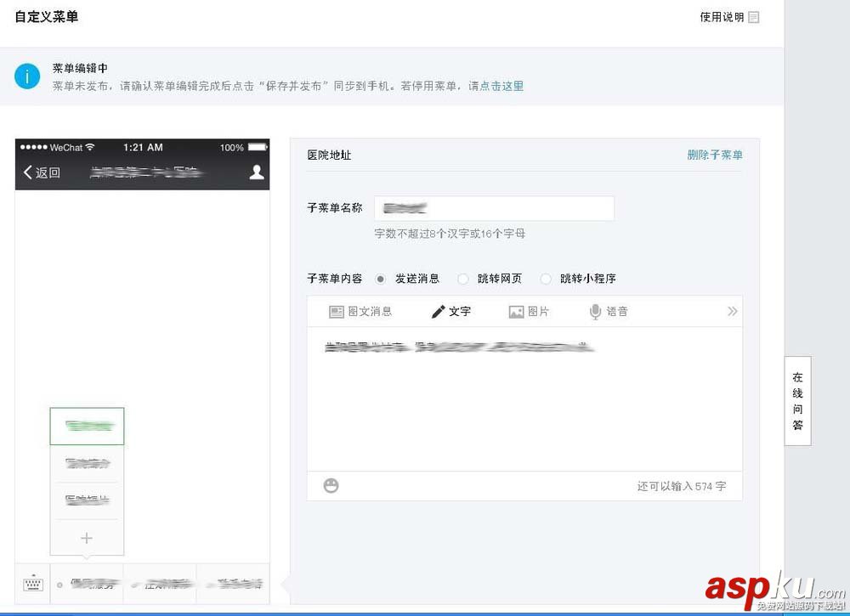This screenshot has width=850, height=616.
Task: Select the highlighted green submenu item
Action: 88,426
